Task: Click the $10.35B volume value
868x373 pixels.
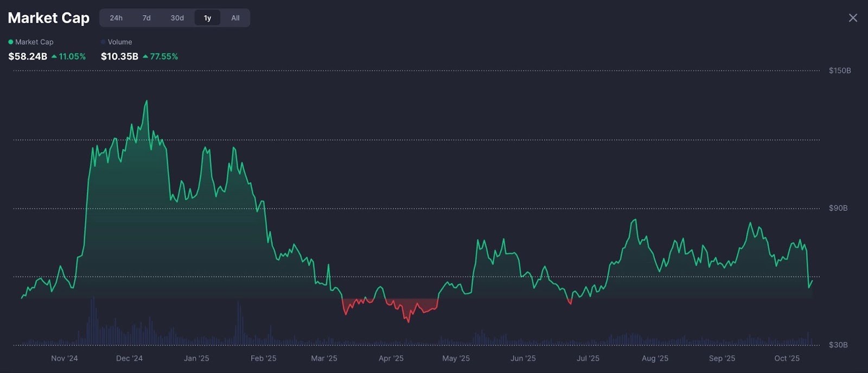Action: tap(119, 56)
